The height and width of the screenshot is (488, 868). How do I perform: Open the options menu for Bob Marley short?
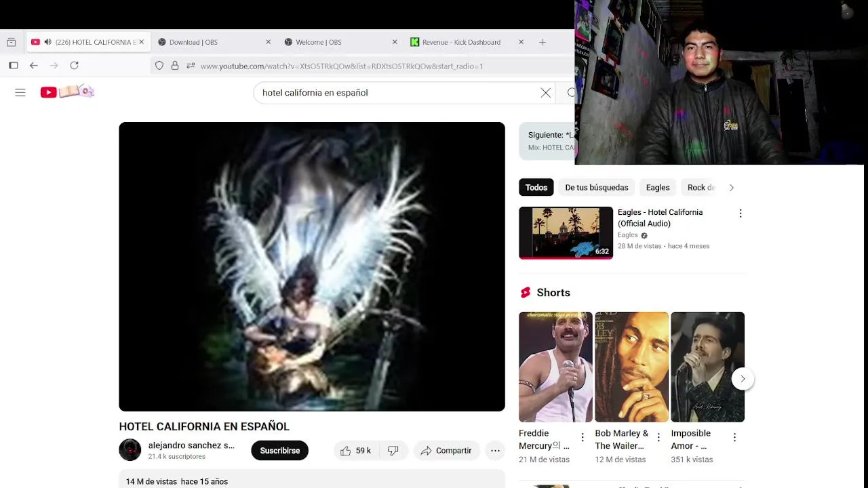pos(658,438)
